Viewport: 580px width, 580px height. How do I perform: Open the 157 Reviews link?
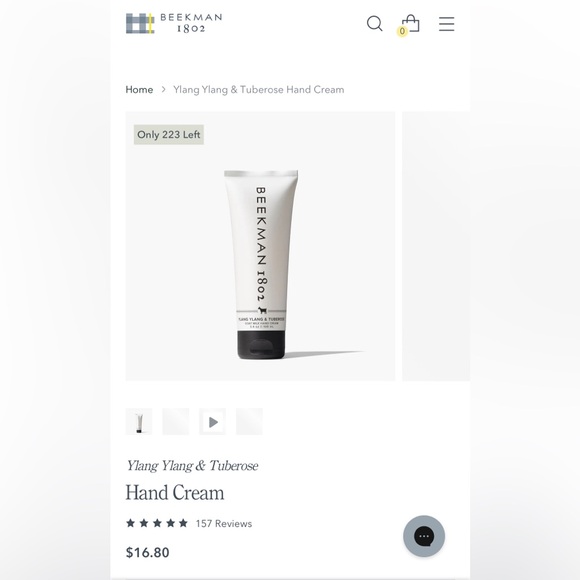[x=224, y=523]
